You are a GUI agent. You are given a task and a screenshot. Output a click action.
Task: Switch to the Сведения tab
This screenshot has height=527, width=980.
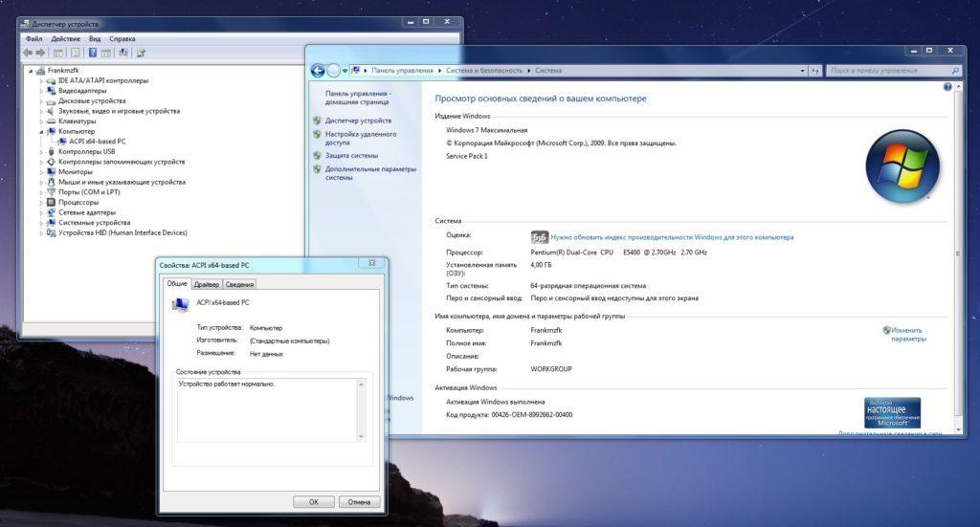[239, 285]
